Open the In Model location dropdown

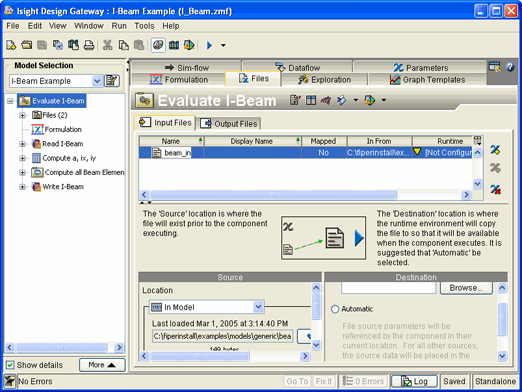pyautogui.click(x=258, y=307)
